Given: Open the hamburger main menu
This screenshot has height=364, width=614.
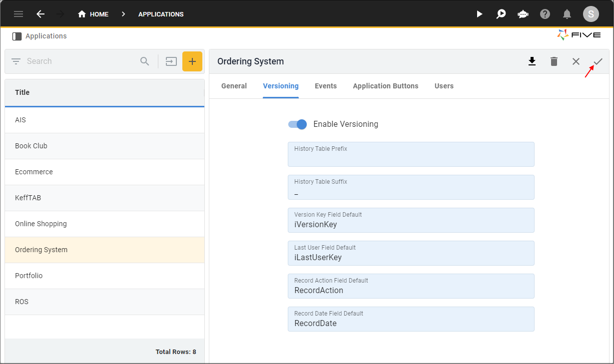Looking at the screenshot, I should pos(18,14).
